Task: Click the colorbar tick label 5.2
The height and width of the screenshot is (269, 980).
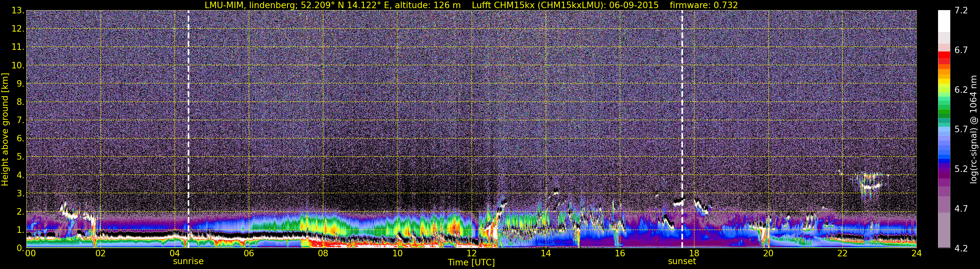Action: pyautogui.click(x=961, y=169)
